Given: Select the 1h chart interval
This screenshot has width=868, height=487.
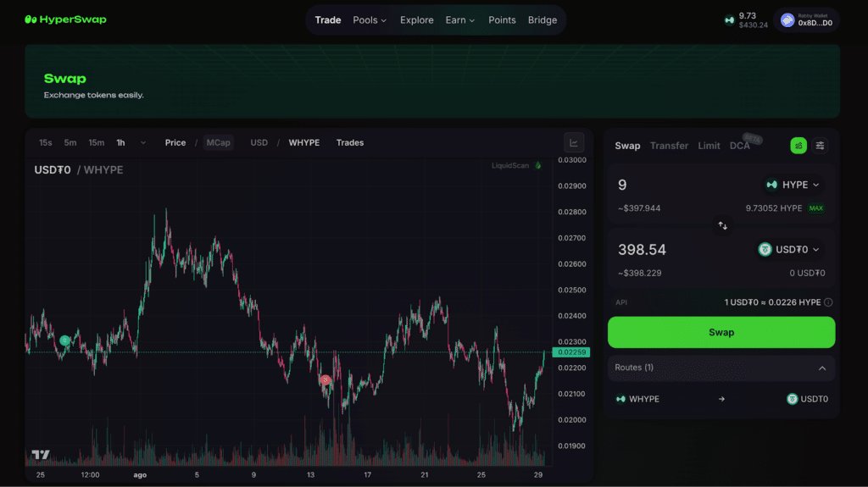Looking at the screenshot, I should pos(120,143).
